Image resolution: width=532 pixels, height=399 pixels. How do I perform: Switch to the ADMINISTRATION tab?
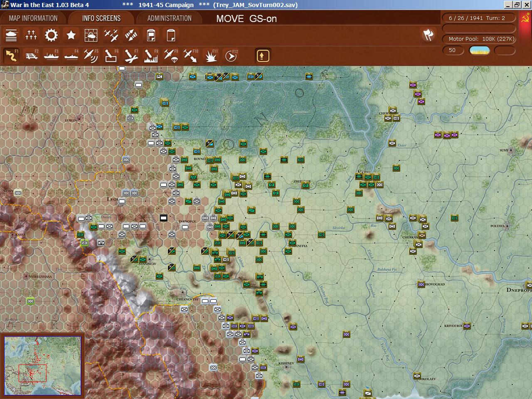[x=170, y=18]
